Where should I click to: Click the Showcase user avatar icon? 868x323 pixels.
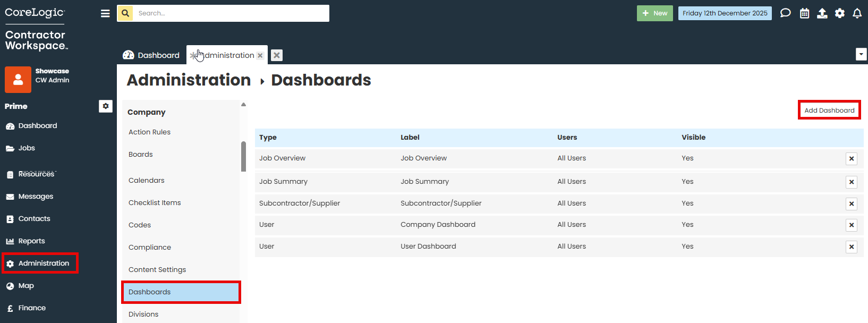(x=18, y=80)
